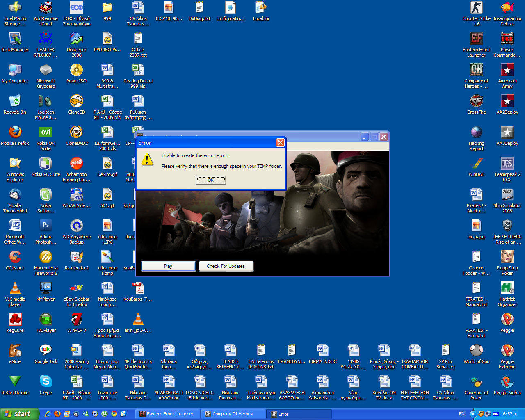Select the America's Army desktop icon

tap(507, 76)
